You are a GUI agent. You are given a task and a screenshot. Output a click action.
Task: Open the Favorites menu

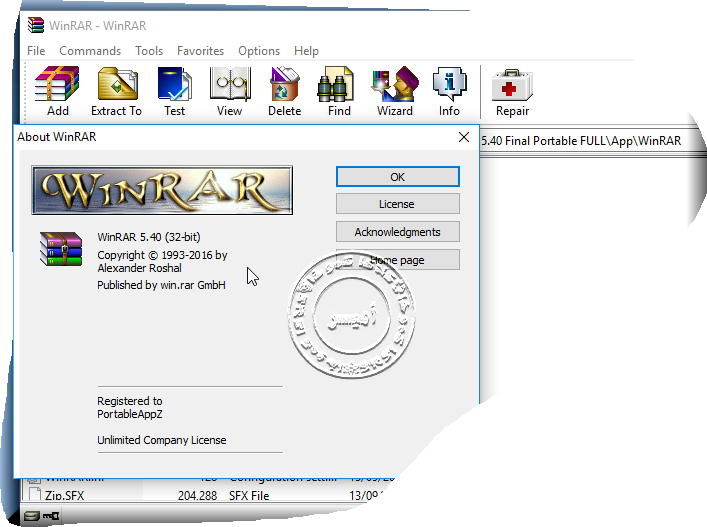pyautogui.click(x=200, y=50)
